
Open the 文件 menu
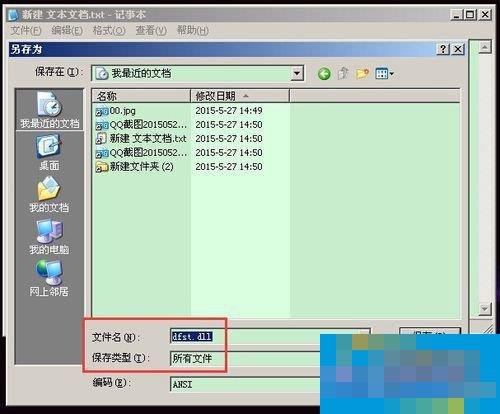pyautogui.click(x=26, y=31)
